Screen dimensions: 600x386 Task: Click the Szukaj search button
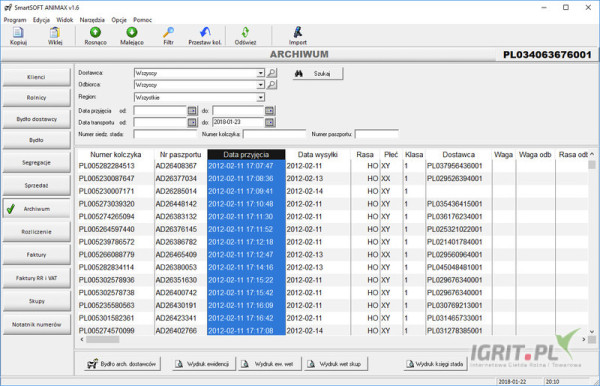[318, 73]
